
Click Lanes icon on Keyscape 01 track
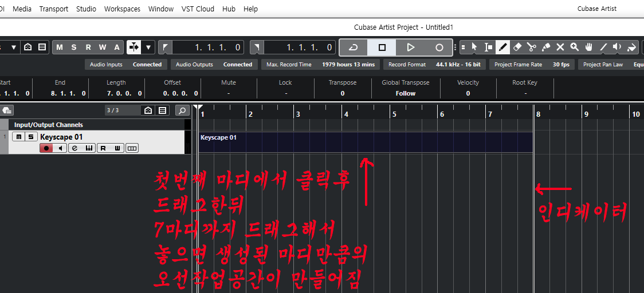(x=132, y=148)
